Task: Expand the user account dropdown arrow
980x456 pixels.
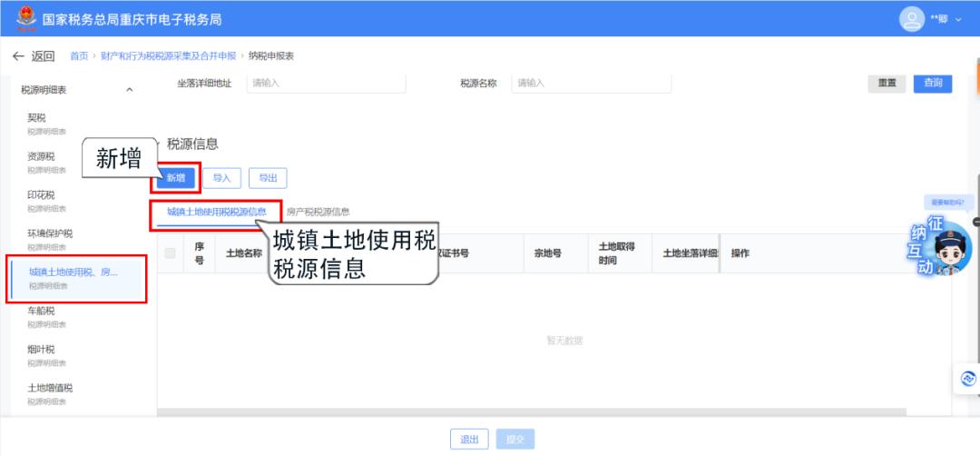Action: [x=958, y=20]
